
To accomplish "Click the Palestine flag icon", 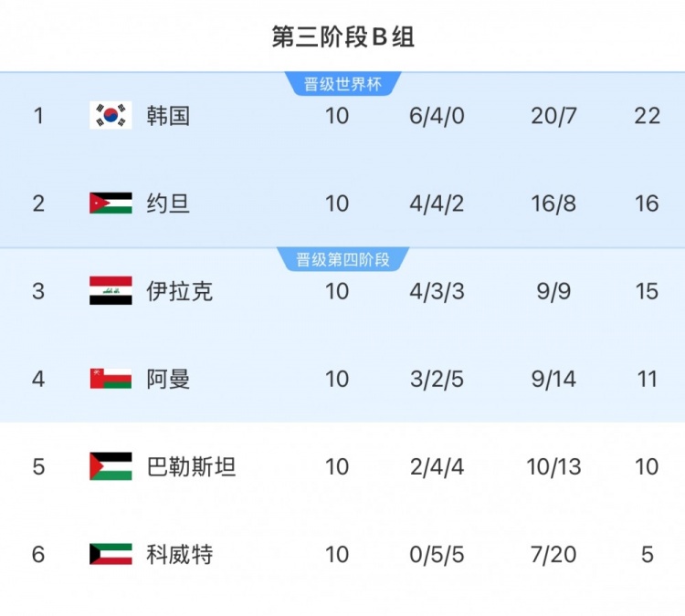I will [x=111, y=466].
